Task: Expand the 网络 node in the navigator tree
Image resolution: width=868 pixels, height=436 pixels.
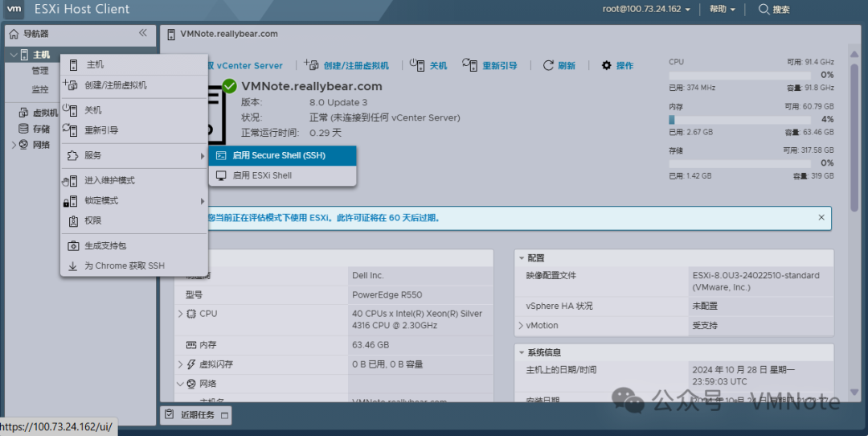Action: [14, 145]
